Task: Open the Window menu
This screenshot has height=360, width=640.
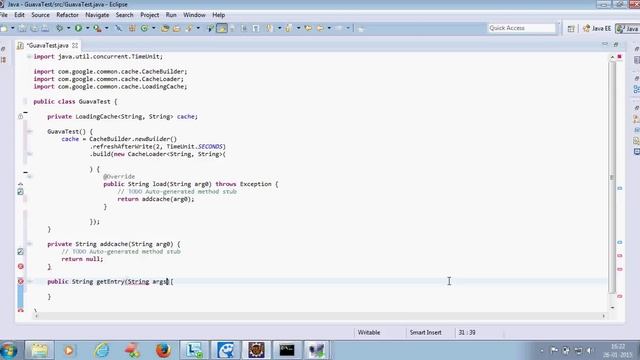Action: (x=194, y=15)
